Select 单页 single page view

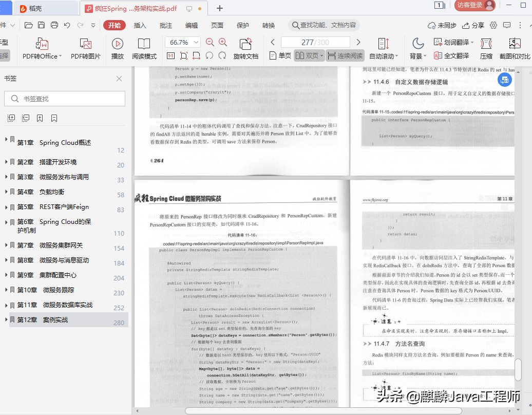tap(280, 55)
